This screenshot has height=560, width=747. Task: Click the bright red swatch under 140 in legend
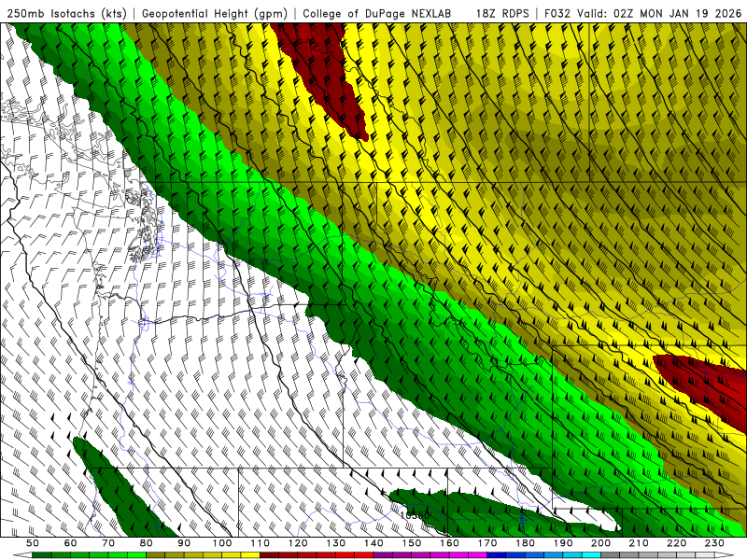click(364, 554)
